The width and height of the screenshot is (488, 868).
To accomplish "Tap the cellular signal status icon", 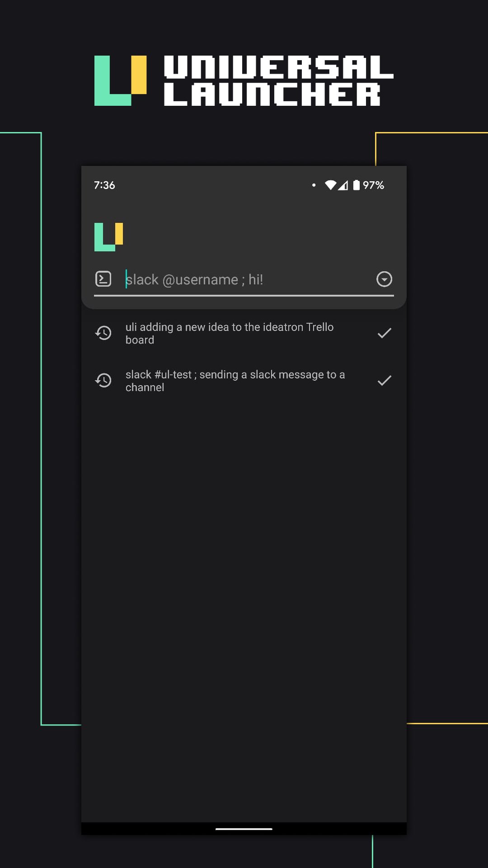I will (343, 185).
